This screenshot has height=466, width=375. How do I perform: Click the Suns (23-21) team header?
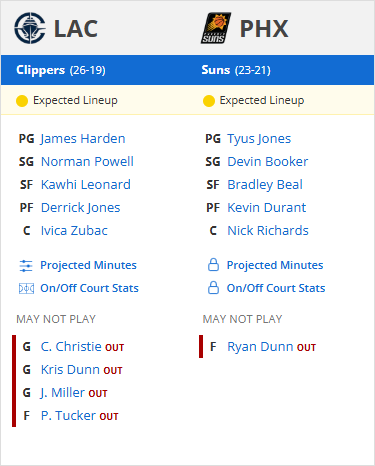click(x=236, y=70)
